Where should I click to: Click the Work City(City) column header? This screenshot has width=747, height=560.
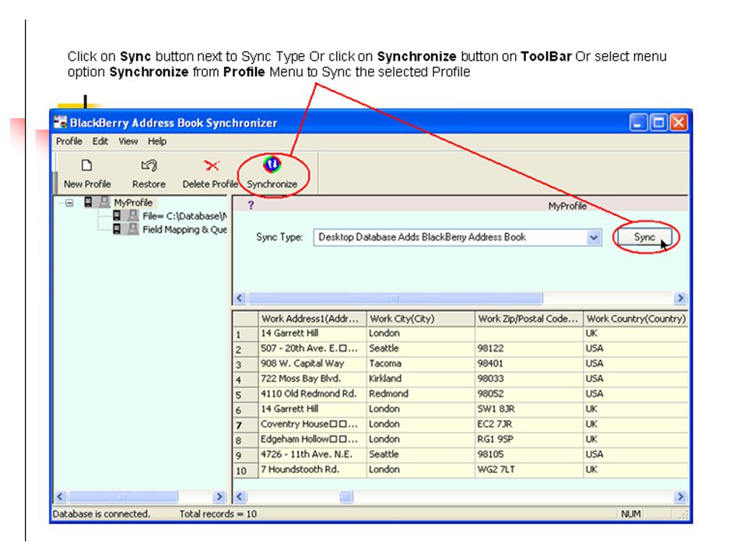click(421, 319)
